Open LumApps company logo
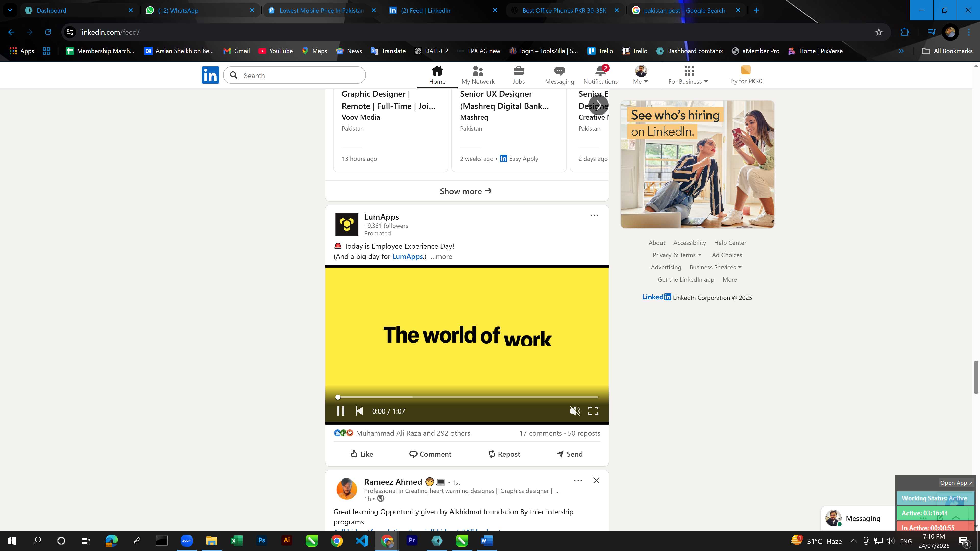Viewport: 980px width, 551px height. pyautogui.click(x=347, y=224)
